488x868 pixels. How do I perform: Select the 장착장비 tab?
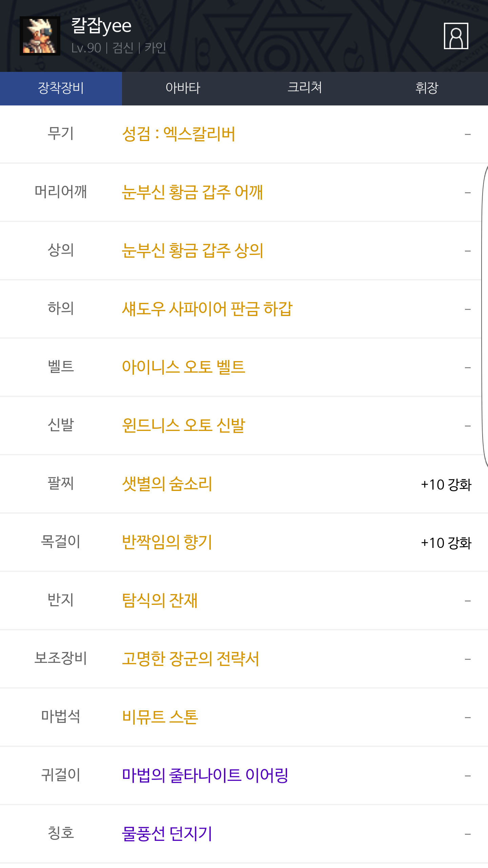coord(61,88)
